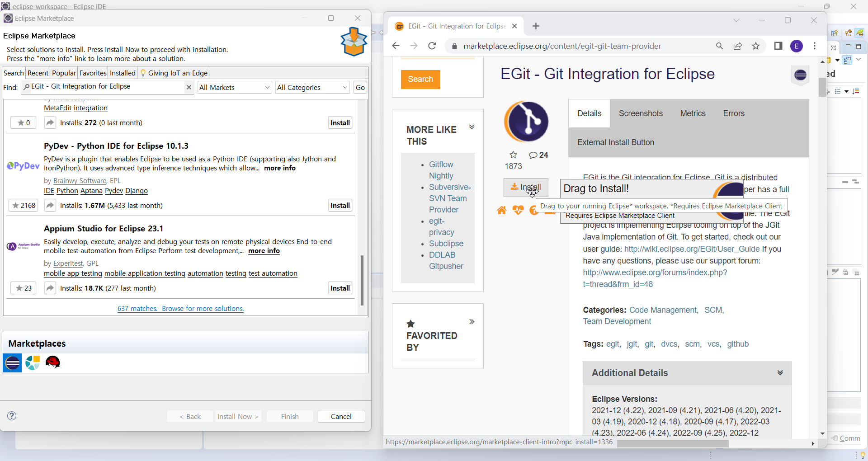Click the sort icon in Eclipse side panel
868x461 pixels.
pyautogui.click(x=855, y=92)
